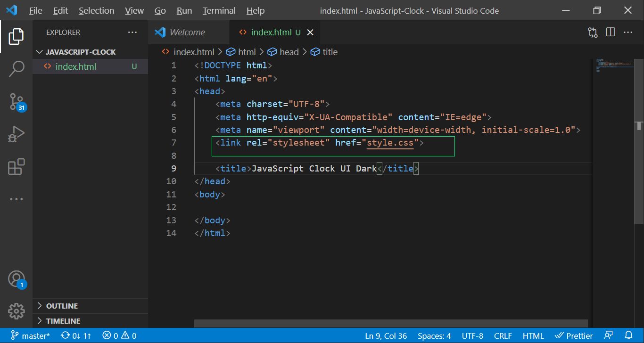Click the horizontal scrollbar below the editor
The height and width of the screenshot is (343, 644).
click(391, 324)
